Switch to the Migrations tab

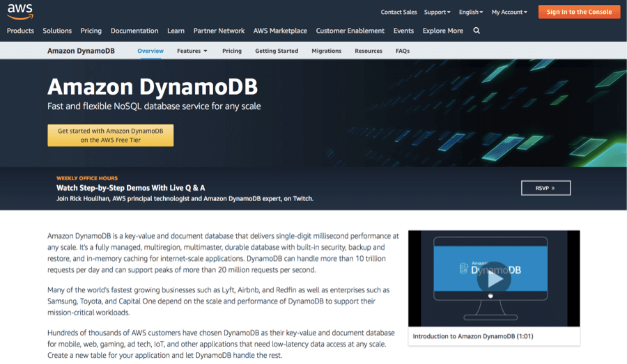point(326,51)
